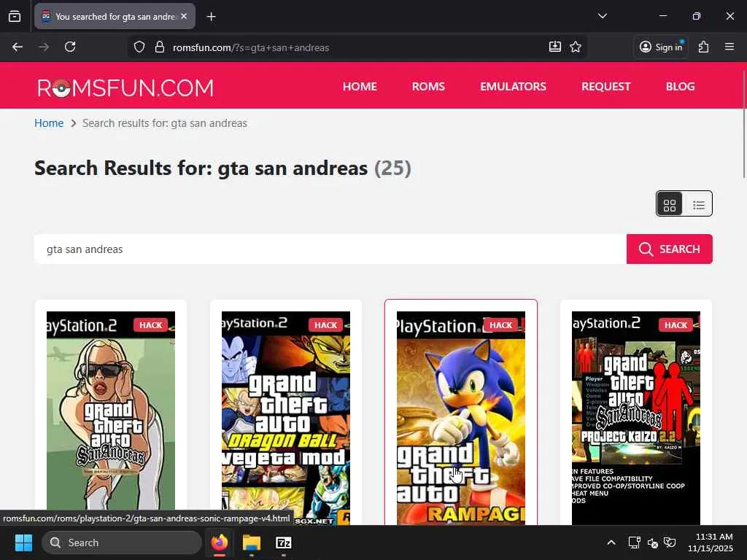Switch to grid view layout
The width and height of the screenshot is (747, 560).
pyautogui.click(x=670, y=204)
